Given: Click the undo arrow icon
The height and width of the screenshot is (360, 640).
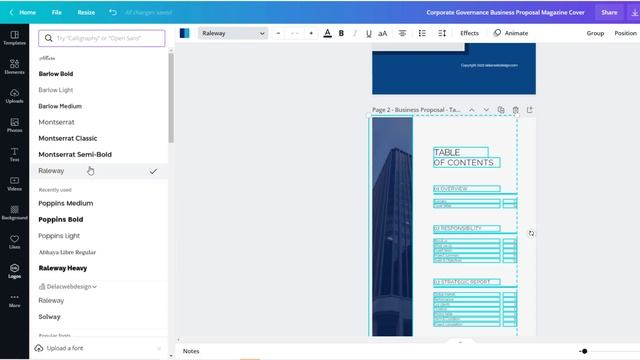Looking at the screenshot, I should (x=113, y=12).
